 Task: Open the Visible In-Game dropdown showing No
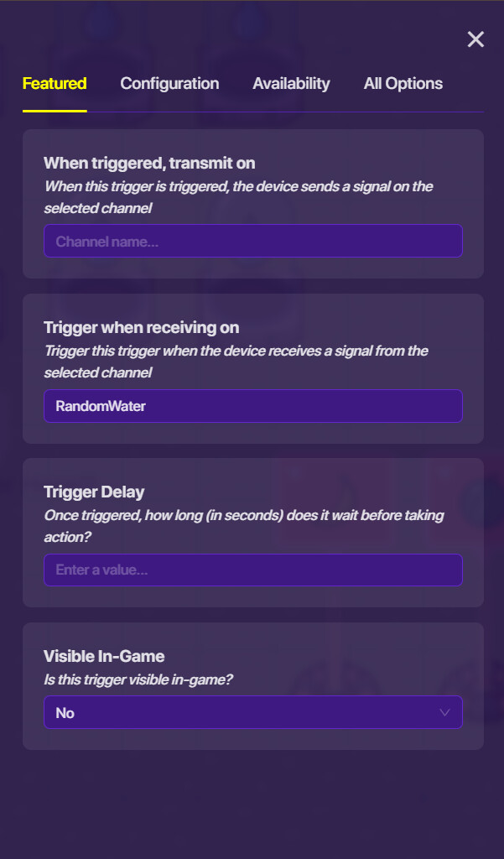[x=243, y=712]
